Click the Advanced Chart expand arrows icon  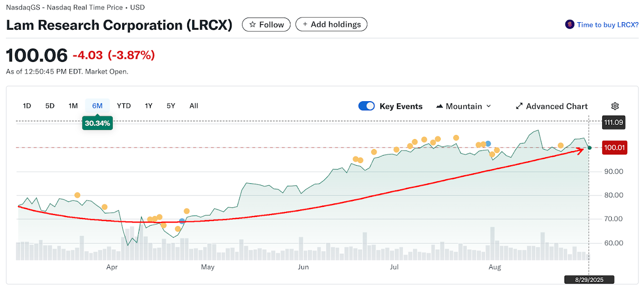click(x=519, y=106)
